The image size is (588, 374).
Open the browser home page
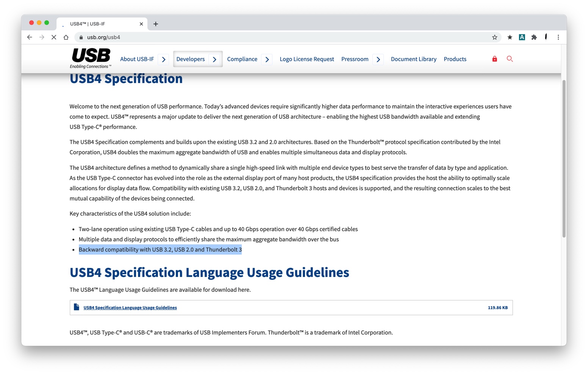pos(66,37)
